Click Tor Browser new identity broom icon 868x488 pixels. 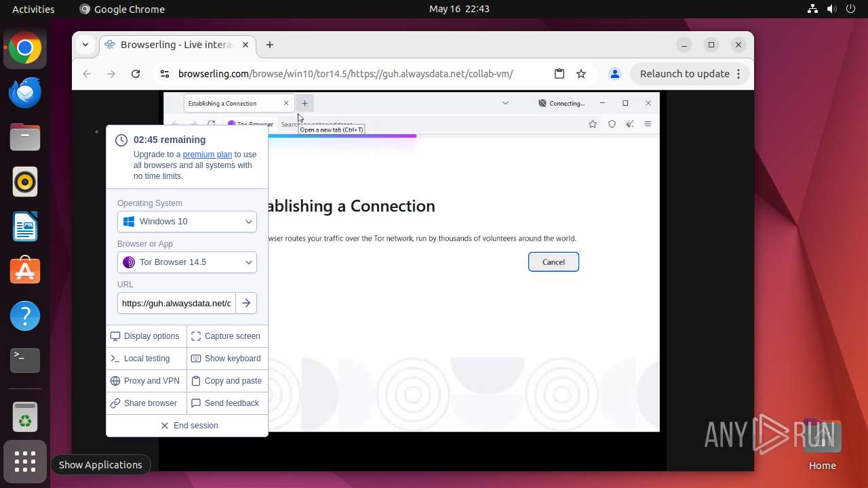pyautogui.click(x=630, y=124)
